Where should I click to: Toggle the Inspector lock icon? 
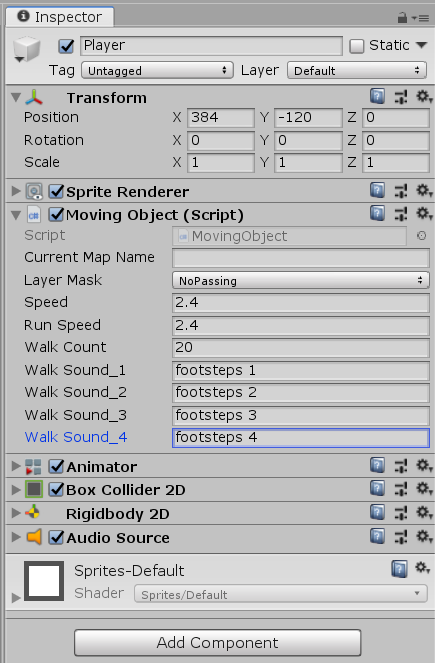pyautogui.click(x=402, y=18)
